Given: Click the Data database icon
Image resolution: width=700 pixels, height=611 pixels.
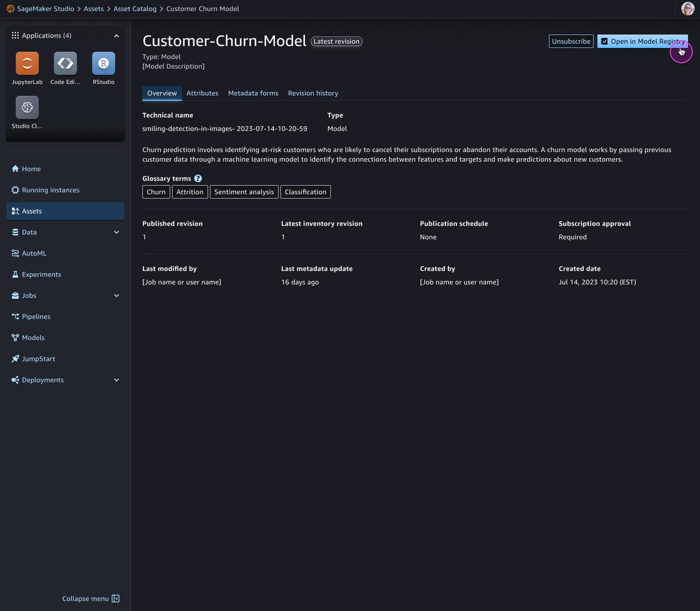Looking at the screenshot, I should 15,232.
